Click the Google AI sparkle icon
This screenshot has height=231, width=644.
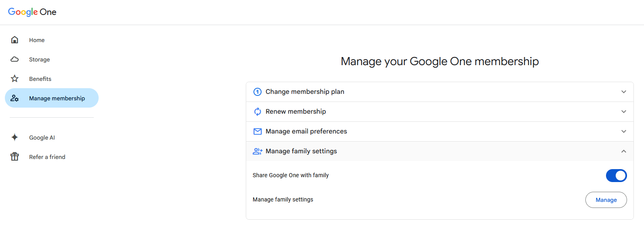(x=15, y=137)
